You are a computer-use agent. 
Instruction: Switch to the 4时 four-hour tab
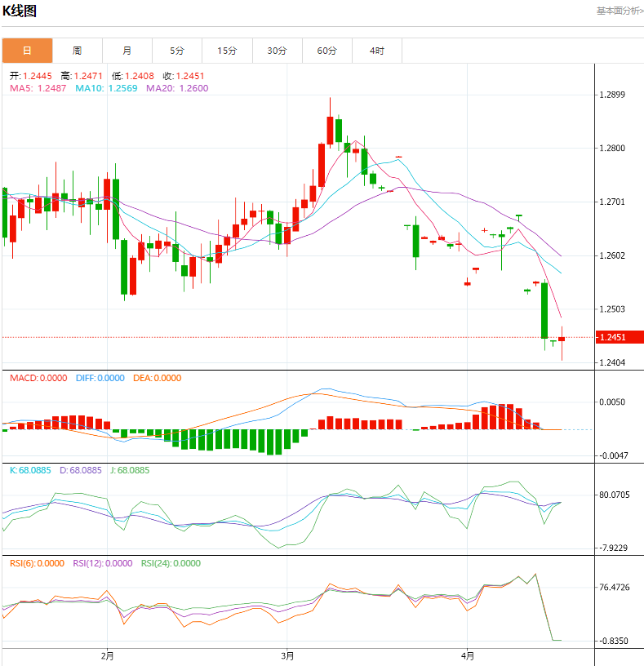pos(376,51)
